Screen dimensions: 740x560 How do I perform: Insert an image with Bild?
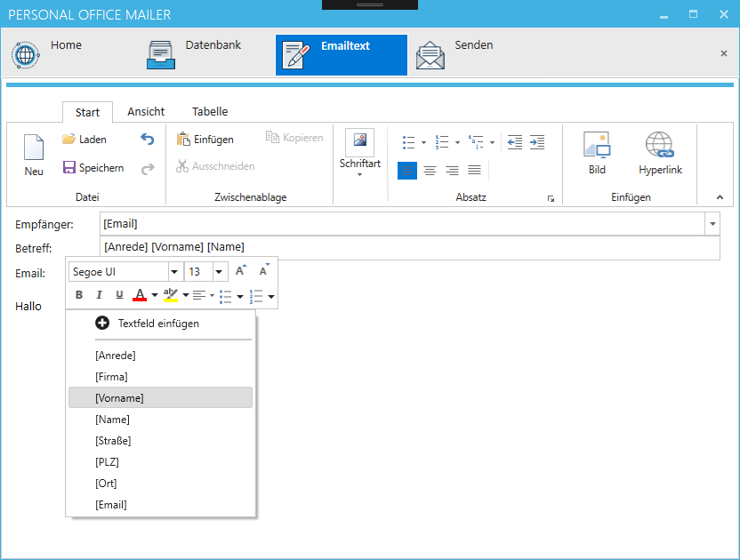[597, 153]
